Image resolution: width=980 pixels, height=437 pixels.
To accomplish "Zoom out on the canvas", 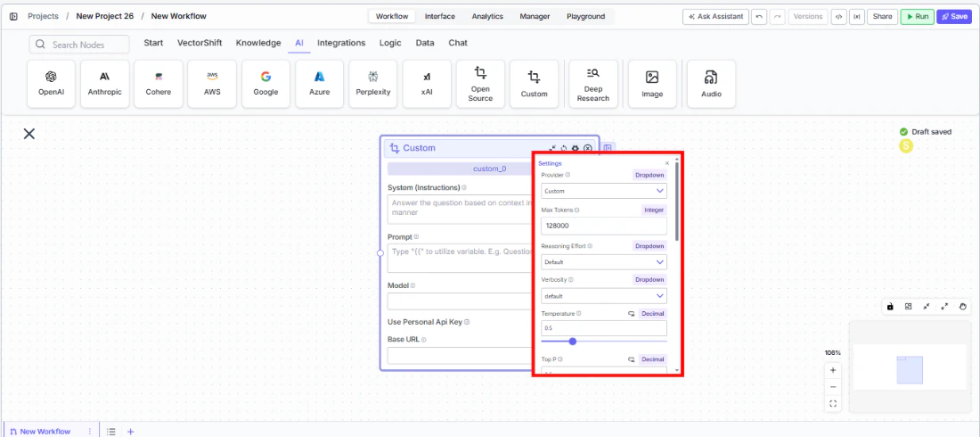I will [x=833, y=387].
